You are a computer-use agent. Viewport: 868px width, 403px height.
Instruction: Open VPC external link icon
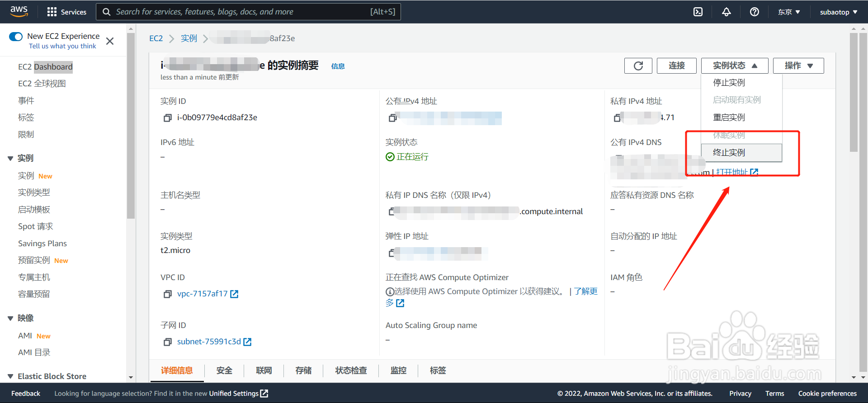tap(234, 294)
